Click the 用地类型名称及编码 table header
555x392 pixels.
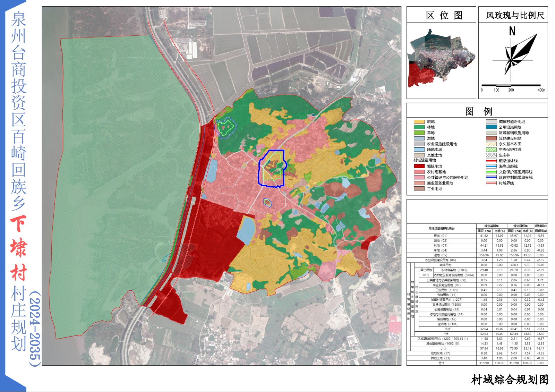(441, 228)
